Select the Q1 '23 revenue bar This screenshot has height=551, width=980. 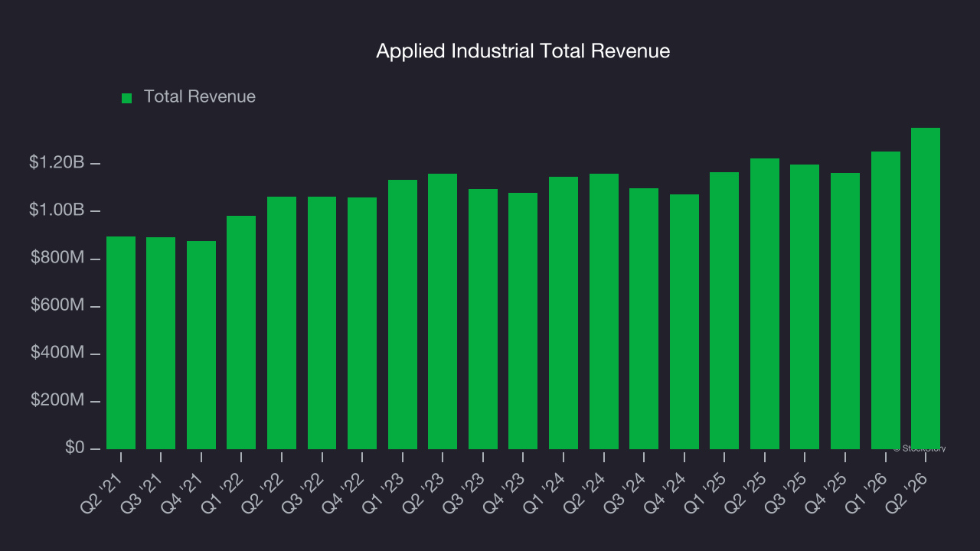coord(403,315)
